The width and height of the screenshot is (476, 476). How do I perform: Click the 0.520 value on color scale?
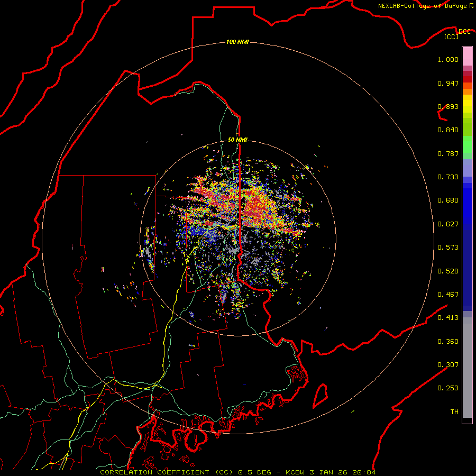pos(448,271)
